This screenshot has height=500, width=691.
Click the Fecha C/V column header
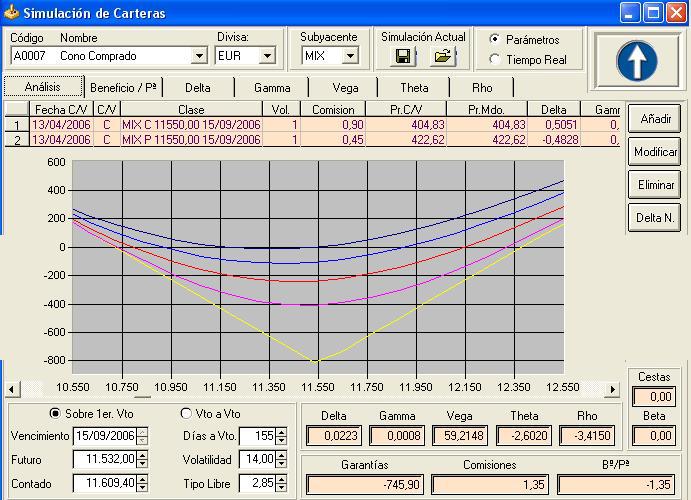[61, 109]
